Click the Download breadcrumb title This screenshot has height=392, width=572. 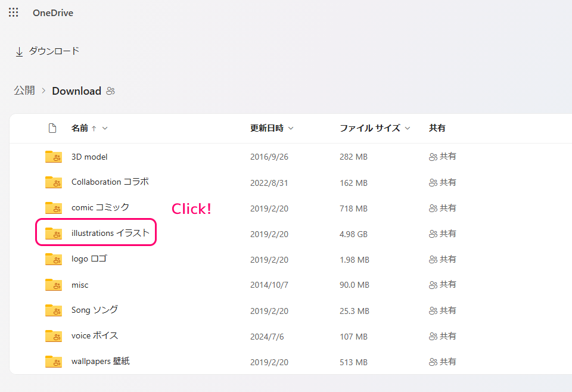pos(77,91)
